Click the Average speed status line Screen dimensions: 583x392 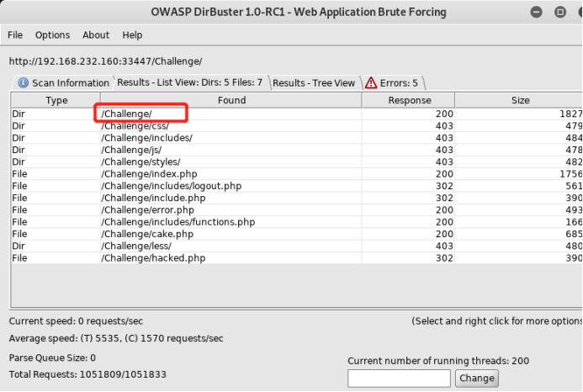point(116,338)
